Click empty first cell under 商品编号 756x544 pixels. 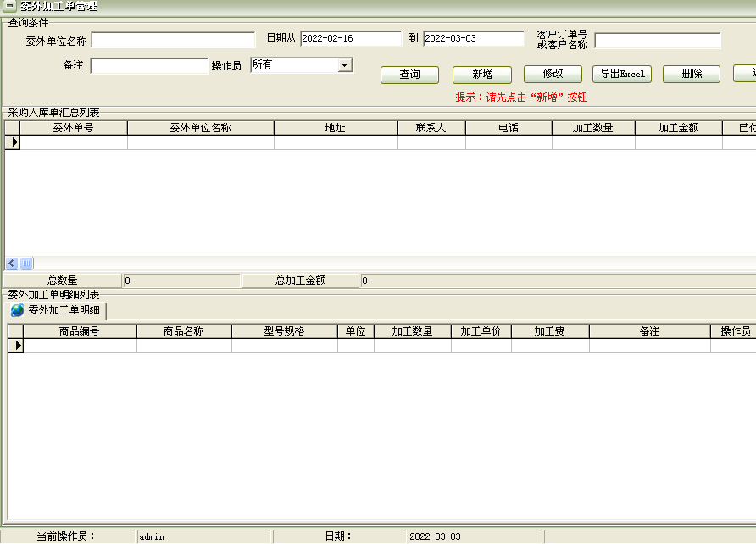[x=80, y=346]
